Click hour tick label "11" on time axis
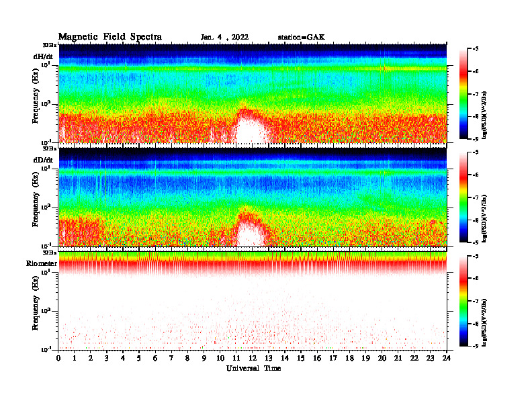Screen dimensions: 532x411 236,359
